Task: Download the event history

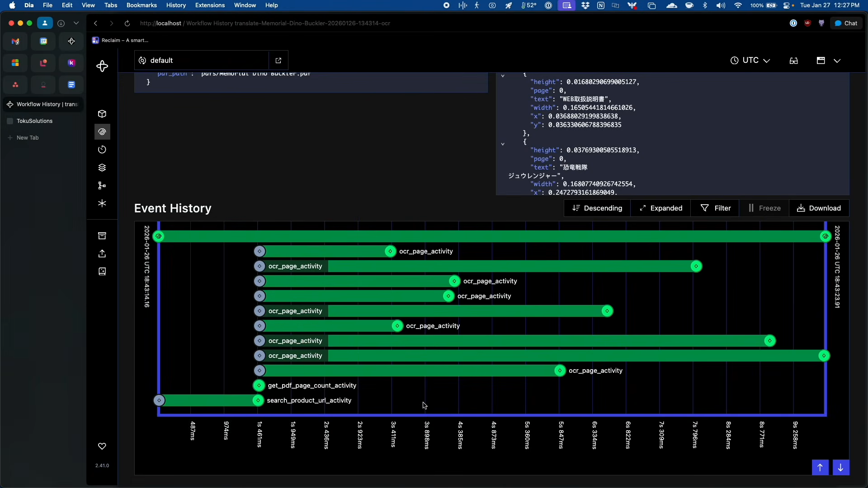Action: click(819, 208)
